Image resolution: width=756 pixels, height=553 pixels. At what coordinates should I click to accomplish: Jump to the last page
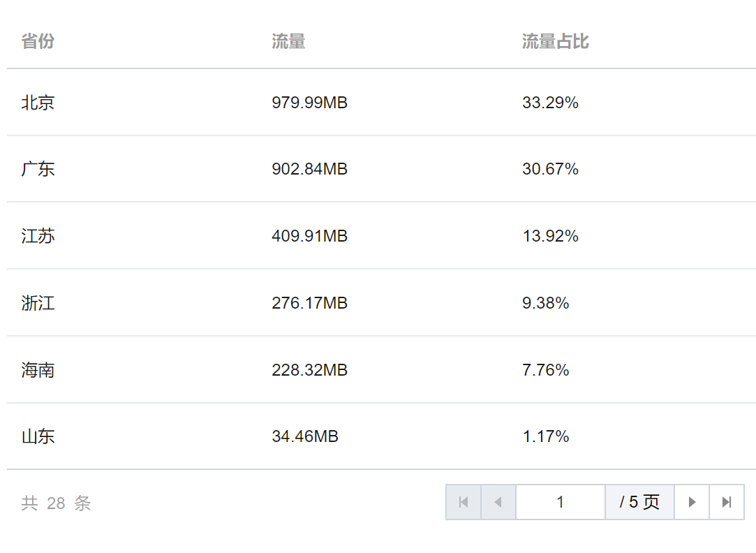pos(727,502)
